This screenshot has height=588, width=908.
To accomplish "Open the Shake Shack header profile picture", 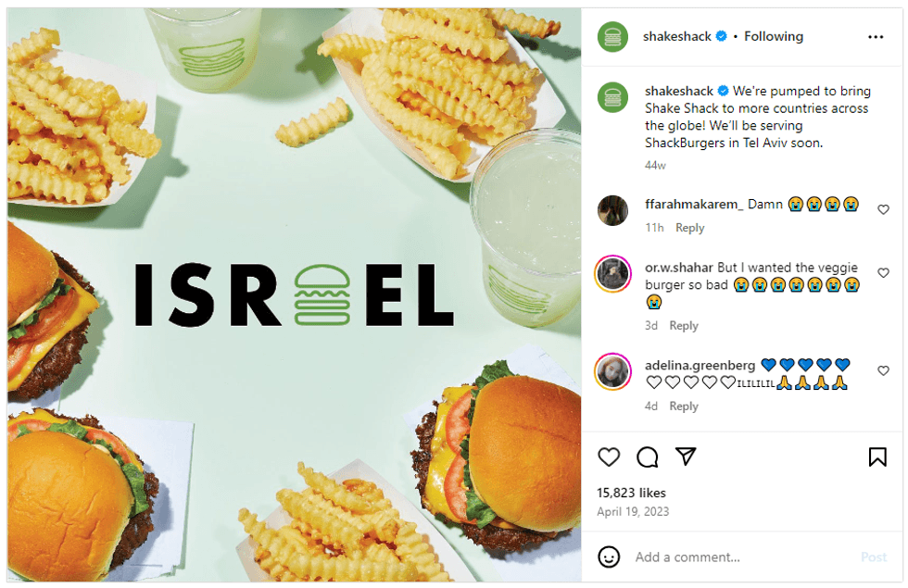I will [612, 37].
